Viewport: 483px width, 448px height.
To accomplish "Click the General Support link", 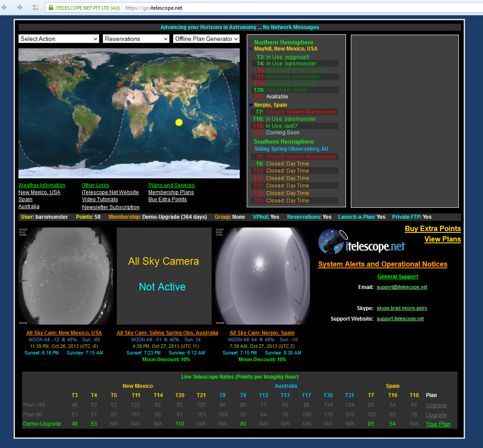I will 398,277.
